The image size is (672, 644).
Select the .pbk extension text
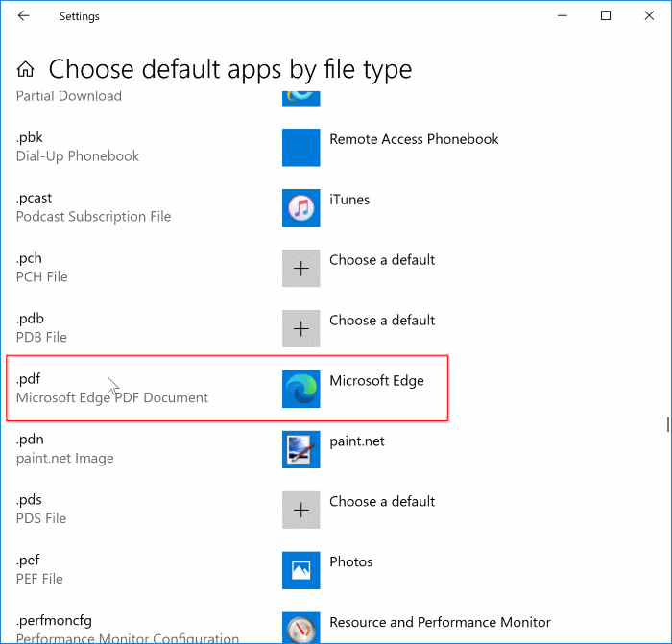click(30, 137)
